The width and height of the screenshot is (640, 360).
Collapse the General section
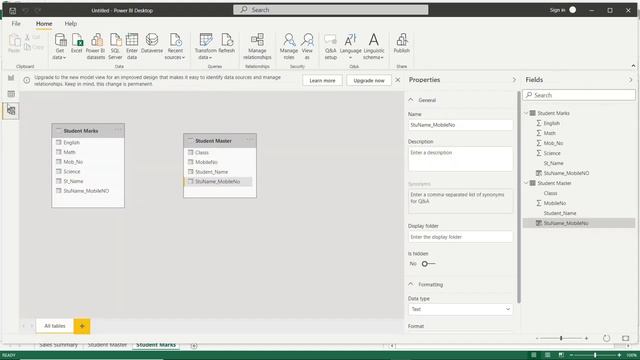point(411,100)
